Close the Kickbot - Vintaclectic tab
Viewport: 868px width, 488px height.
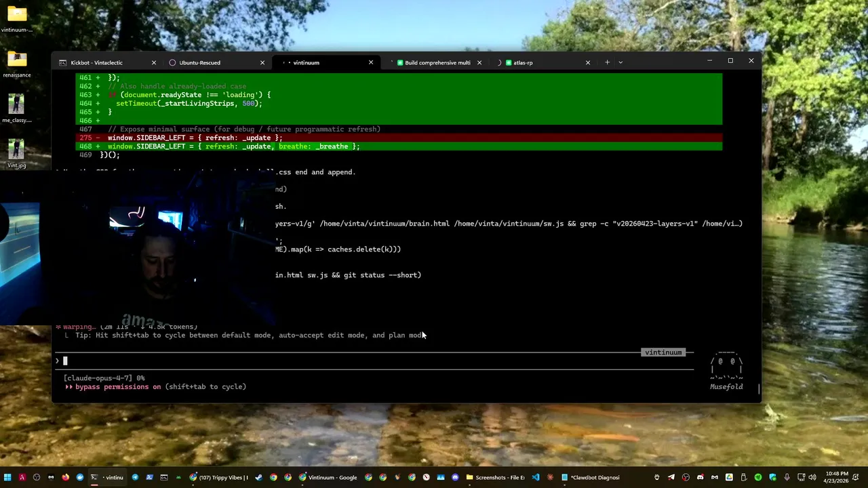tap(154, 62)
